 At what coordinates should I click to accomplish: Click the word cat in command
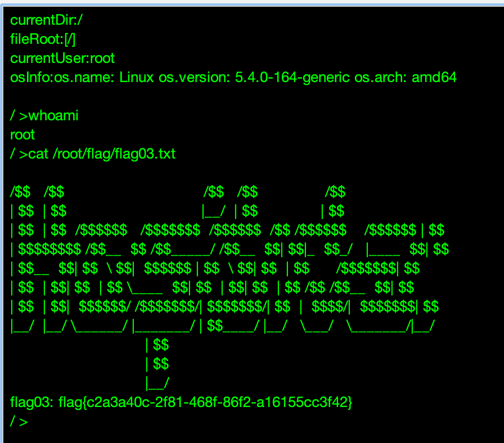(x=38, y=154)
